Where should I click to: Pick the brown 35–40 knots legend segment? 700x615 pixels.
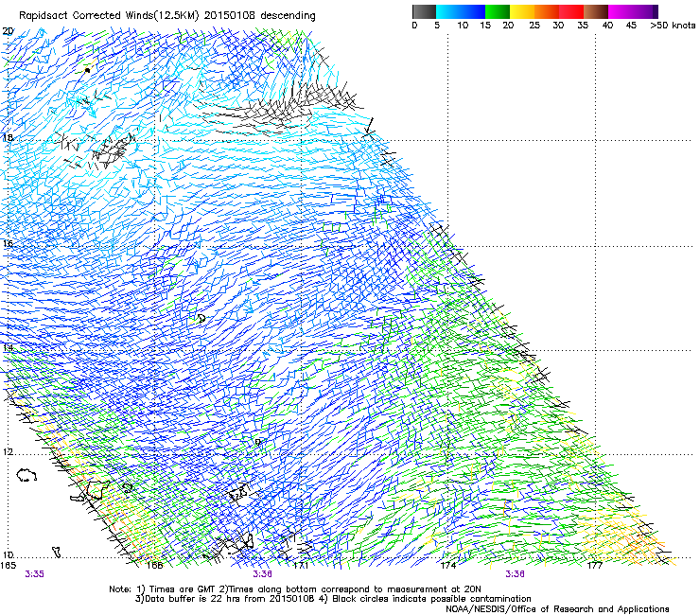[596, 11]
